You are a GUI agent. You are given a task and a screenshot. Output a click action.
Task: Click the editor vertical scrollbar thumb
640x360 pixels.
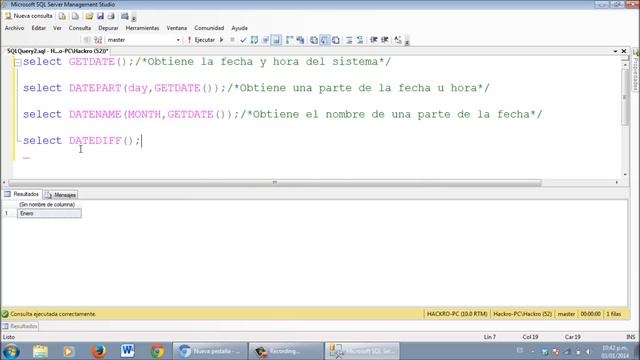[625, 96]
